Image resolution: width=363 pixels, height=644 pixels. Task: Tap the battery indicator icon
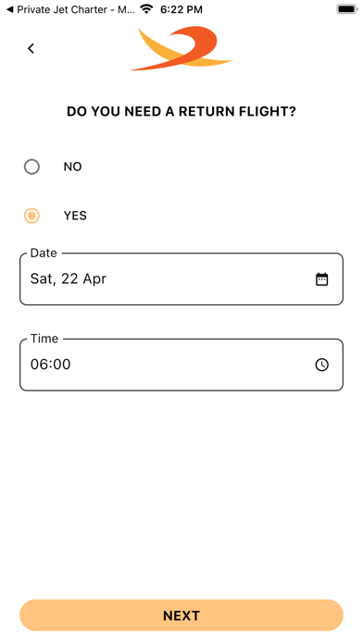point(347,9)
